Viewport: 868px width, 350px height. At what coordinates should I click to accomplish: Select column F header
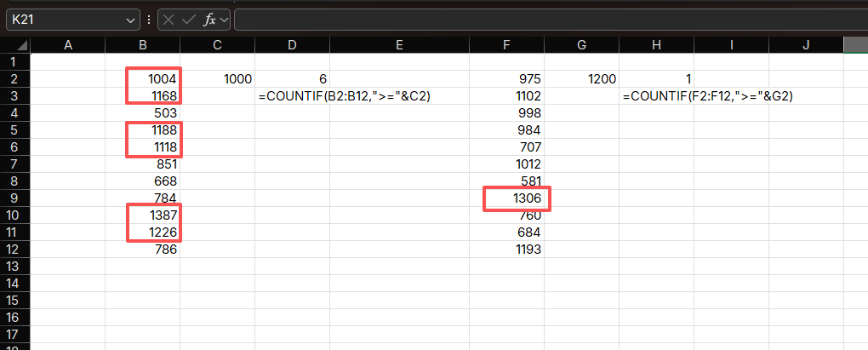[x=506, y=45]
